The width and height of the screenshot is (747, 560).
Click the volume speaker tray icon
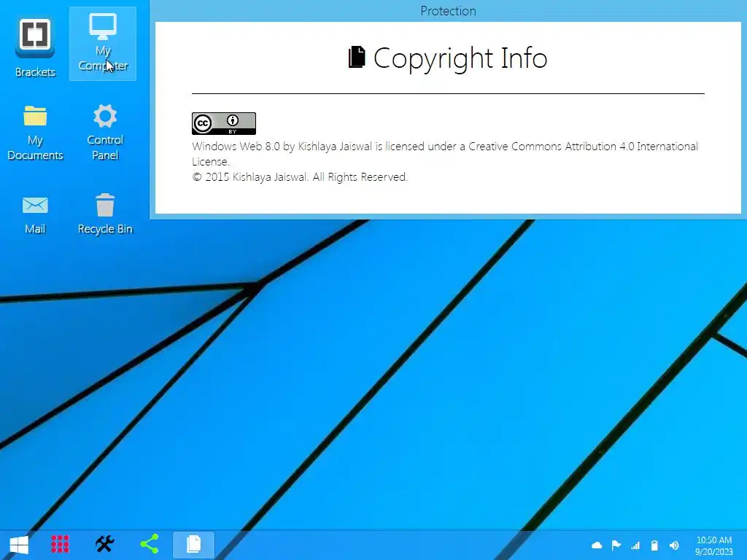tap(673, 545)
